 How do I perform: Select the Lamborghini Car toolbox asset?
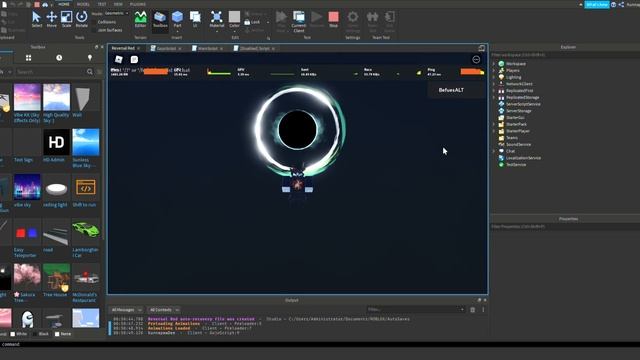(86, 238)
